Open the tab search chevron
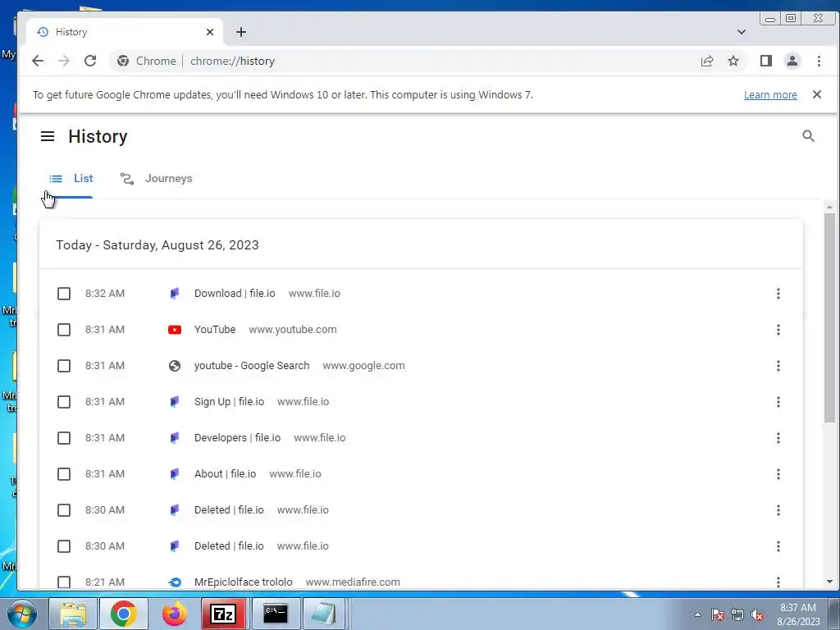Image resolution: width=840 pixels, height=630 pixels. click(x=742, y=32)
